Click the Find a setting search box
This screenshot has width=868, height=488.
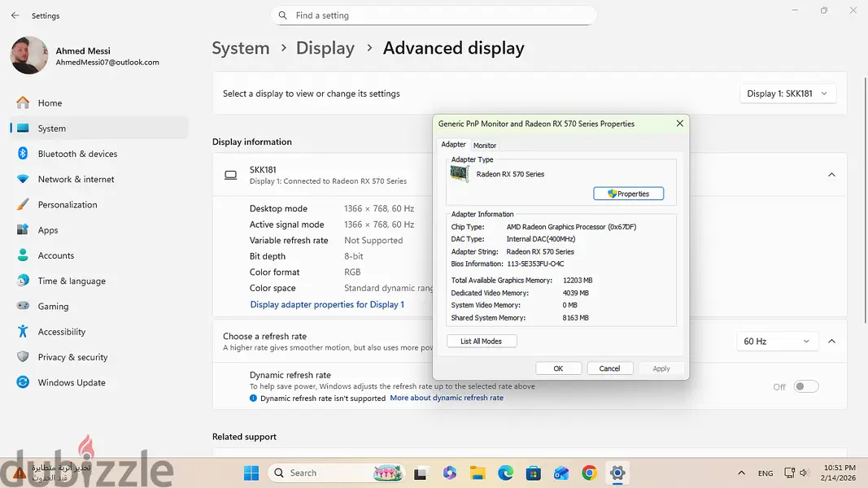(x=434, y=15)
